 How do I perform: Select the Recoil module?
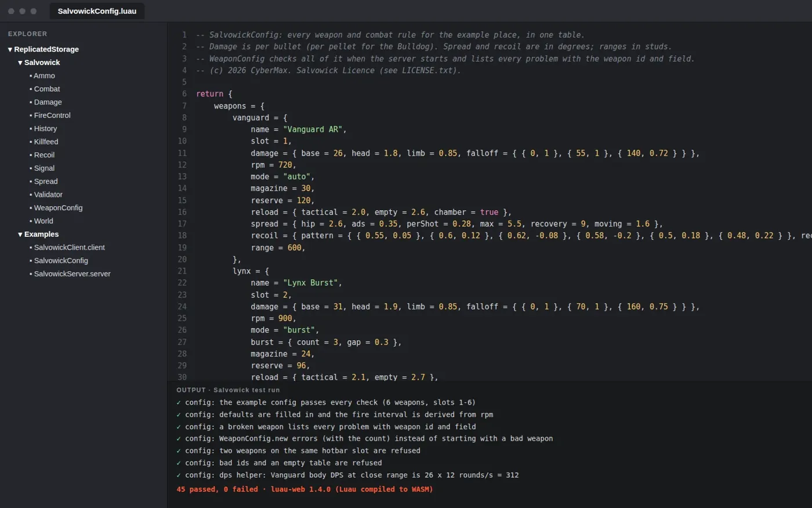click(x=44, y=155)
